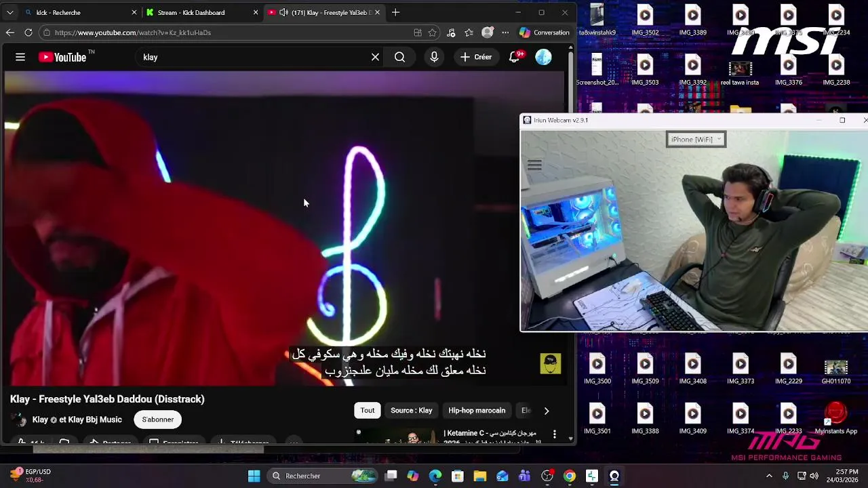Open the YouTube account avatar menu
Image resolution: width=868 pixels, height=488 pixels.
543,58
